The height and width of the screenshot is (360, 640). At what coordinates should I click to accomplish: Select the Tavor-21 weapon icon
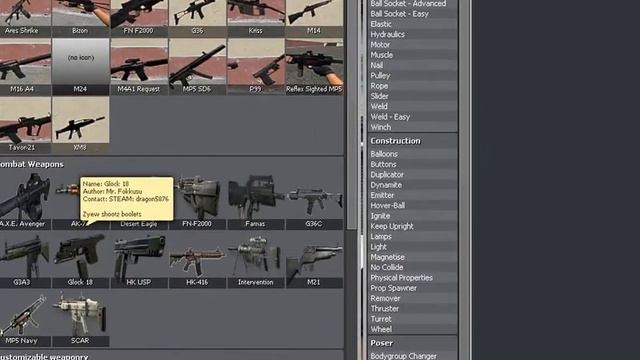click(x=24, y=125)
